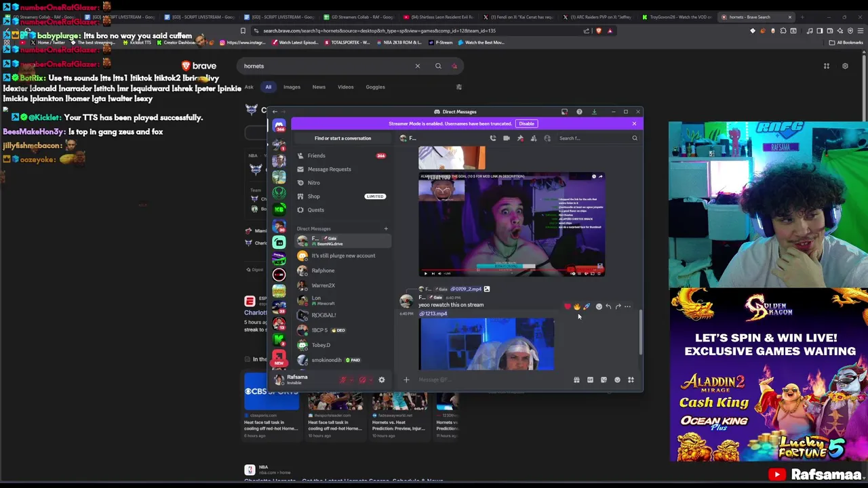Open DM with ROGBAL!
The image size is (868, 488).
342,315
